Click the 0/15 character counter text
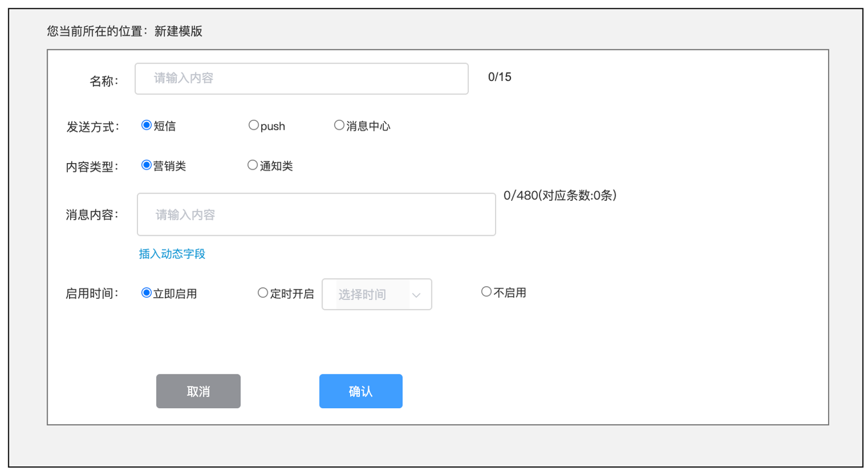Image resolution: width=868 pixels, height=475 pixels. [x=499, y=77]
